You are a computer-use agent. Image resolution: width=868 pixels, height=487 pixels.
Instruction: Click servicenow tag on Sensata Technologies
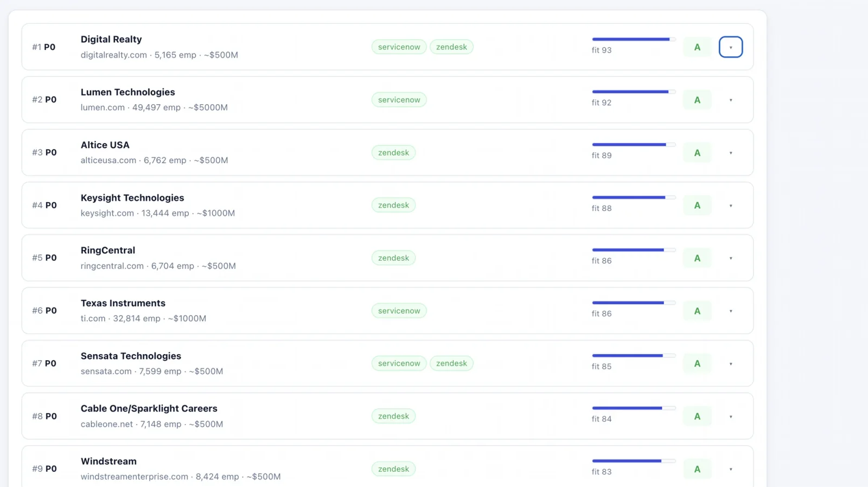399,363
